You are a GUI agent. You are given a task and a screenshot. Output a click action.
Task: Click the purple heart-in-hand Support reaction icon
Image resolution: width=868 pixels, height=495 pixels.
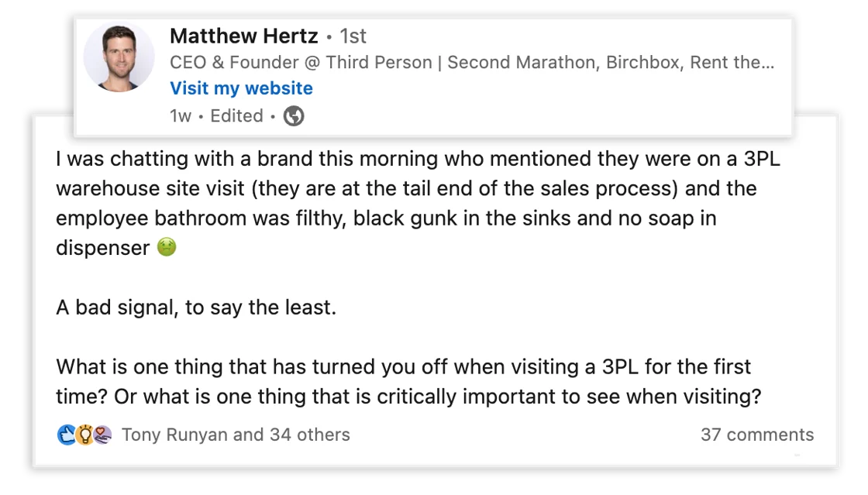click(x=102, y=435)
